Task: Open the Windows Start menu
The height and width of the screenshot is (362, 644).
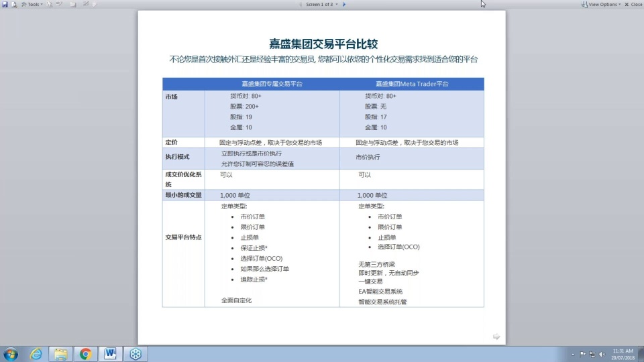Action: [x=11, y=353]
